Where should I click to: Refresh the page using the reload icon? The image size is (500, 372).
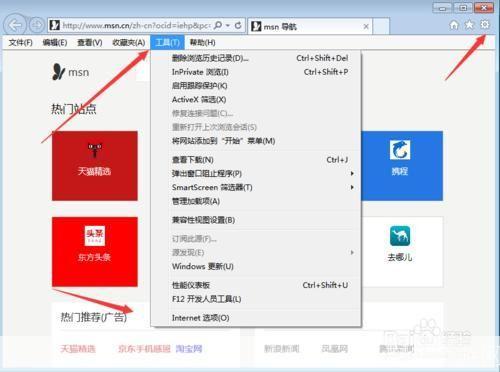(238, 25)
